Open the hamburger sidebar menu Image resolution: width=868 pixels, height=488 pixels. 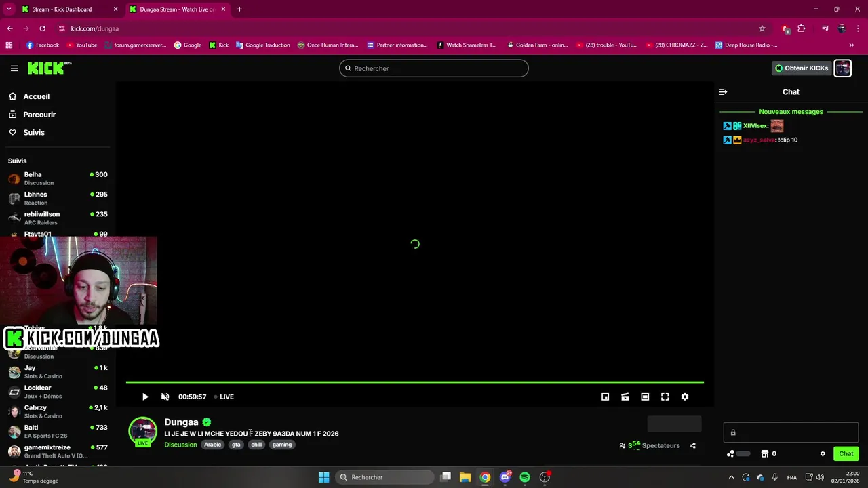click(14, 68)
